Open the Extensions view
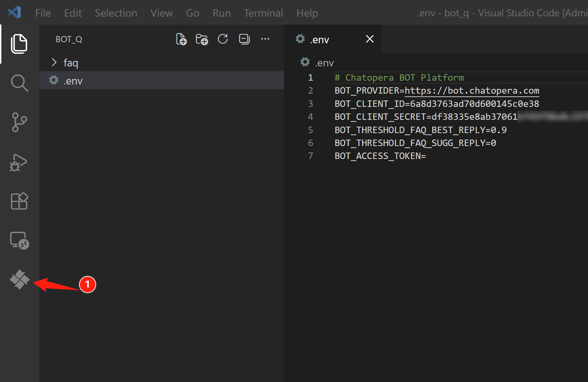This screenshot has height=382, width=588. (19, 201)
